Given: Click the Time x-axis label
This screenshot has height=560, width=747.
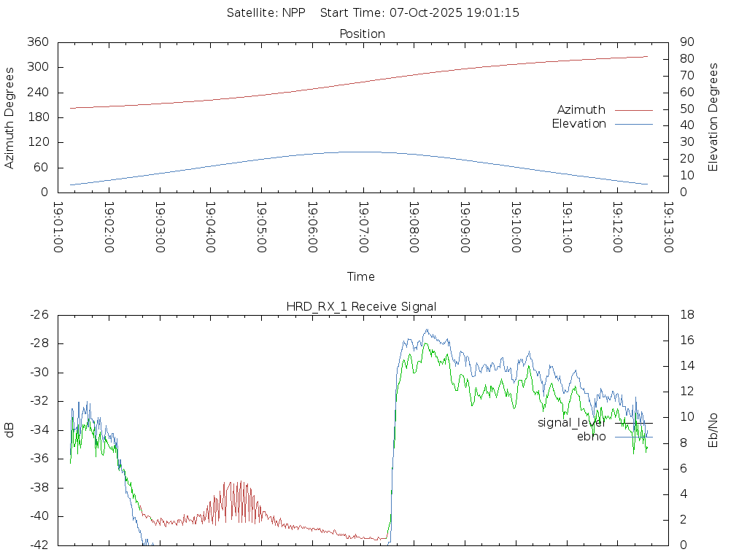Looking at the screenshot, I should click(361, 276).
